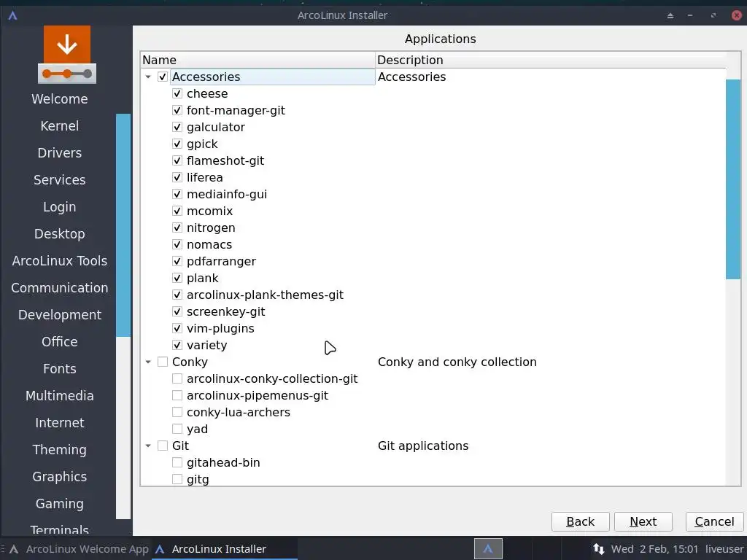Select the conky-lua-archers row

pyautogui.click(x=239, y=413)
